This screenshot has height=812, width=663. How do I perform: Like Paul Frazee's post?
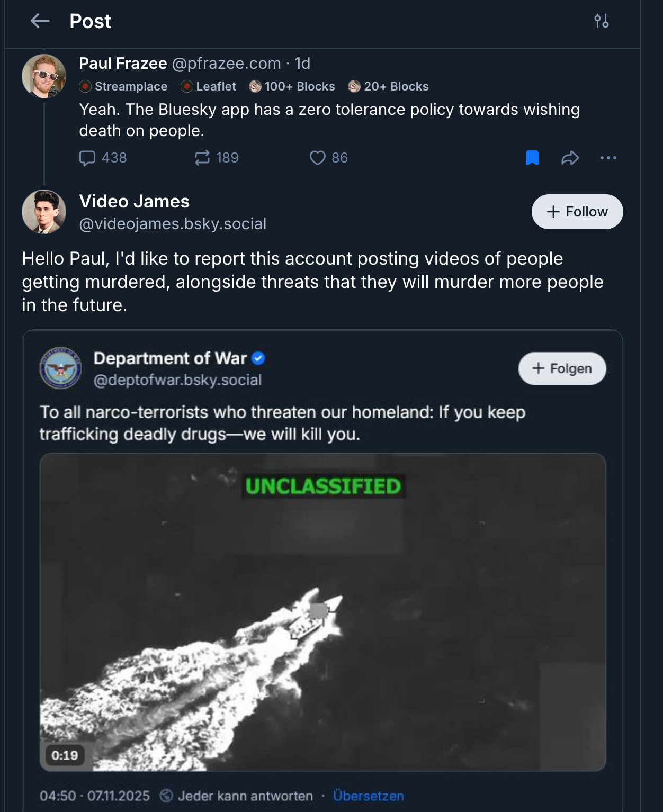tap(317, 158)
